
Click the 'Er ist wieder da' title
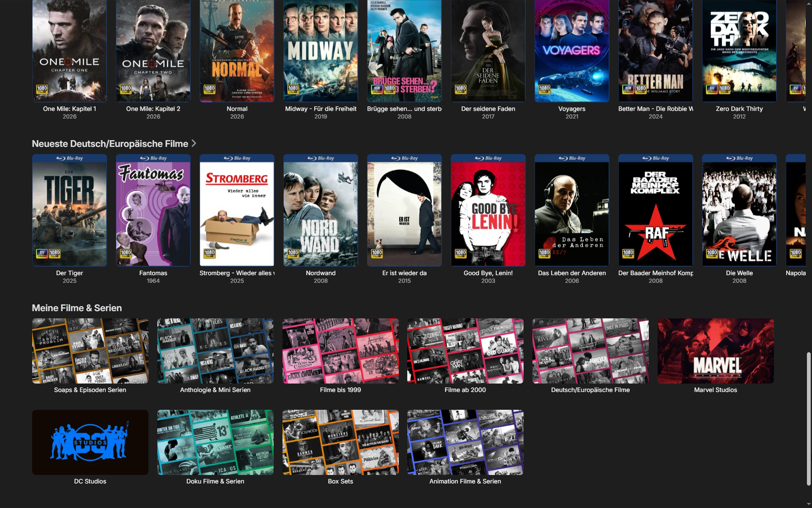404,273
